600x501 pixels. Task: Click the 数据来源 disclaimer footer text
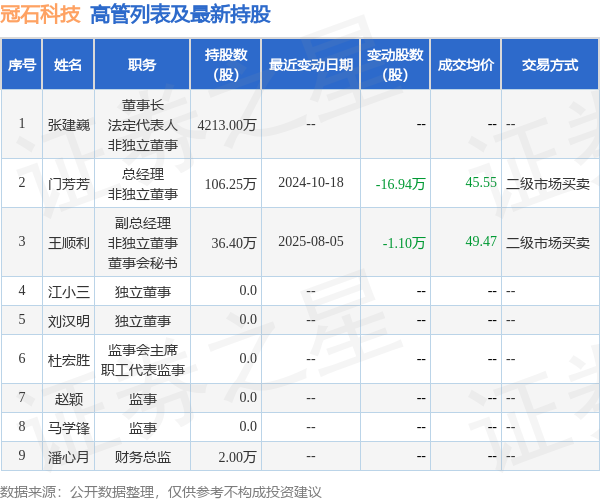(160, 492)
